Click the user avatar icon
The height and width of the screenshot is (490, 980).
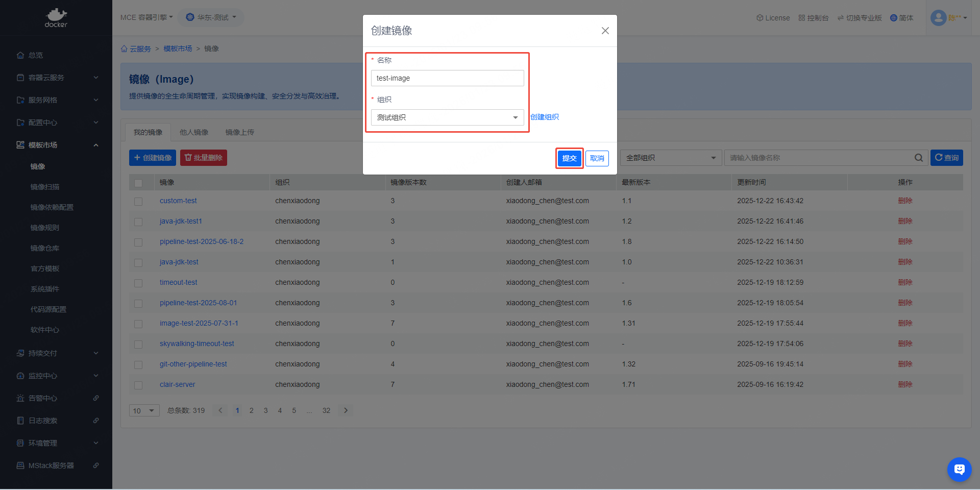click(x=938, y=18)
